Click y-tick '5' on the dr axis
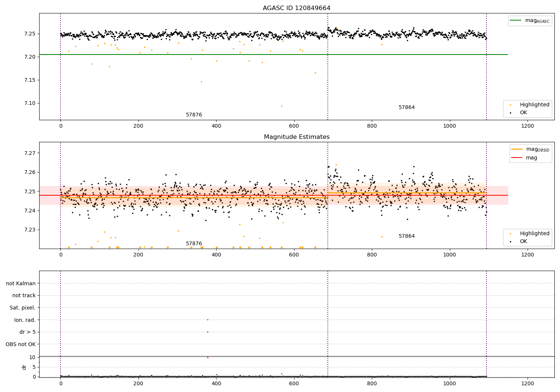This screenshot has height=392, width=560. 34,367
